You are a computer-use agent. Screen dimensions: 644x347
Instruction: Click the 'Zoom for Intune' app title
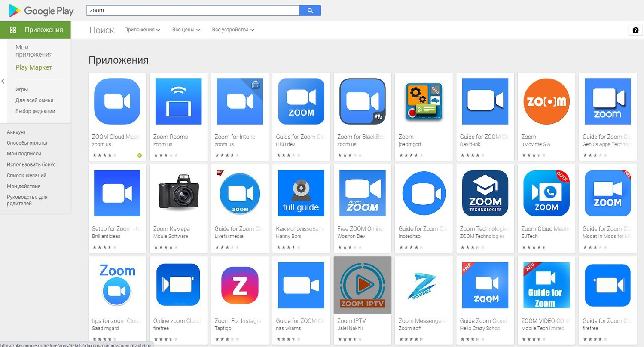point(235,137)
